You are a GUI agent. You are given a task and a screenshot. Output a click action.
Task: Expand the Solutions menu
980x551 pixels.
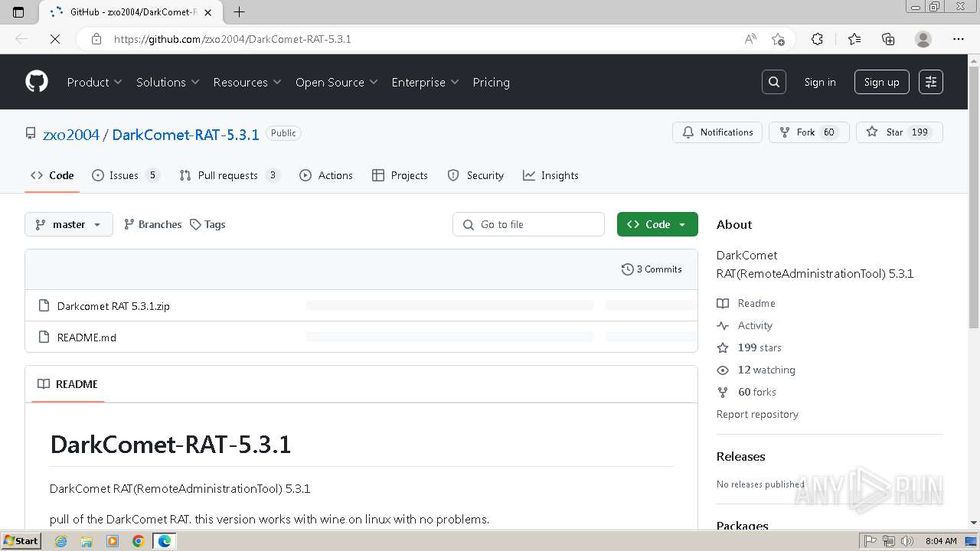[168, 82]
